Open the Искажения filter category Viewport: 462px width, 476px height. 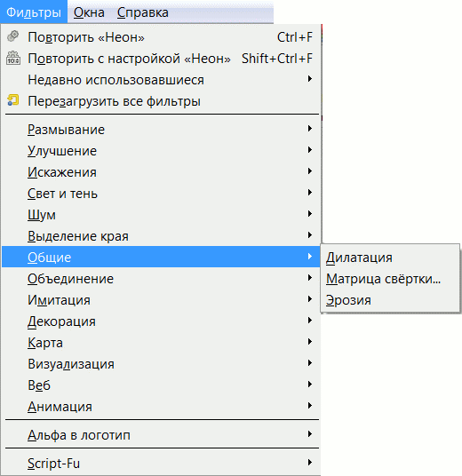pos(161,171)
